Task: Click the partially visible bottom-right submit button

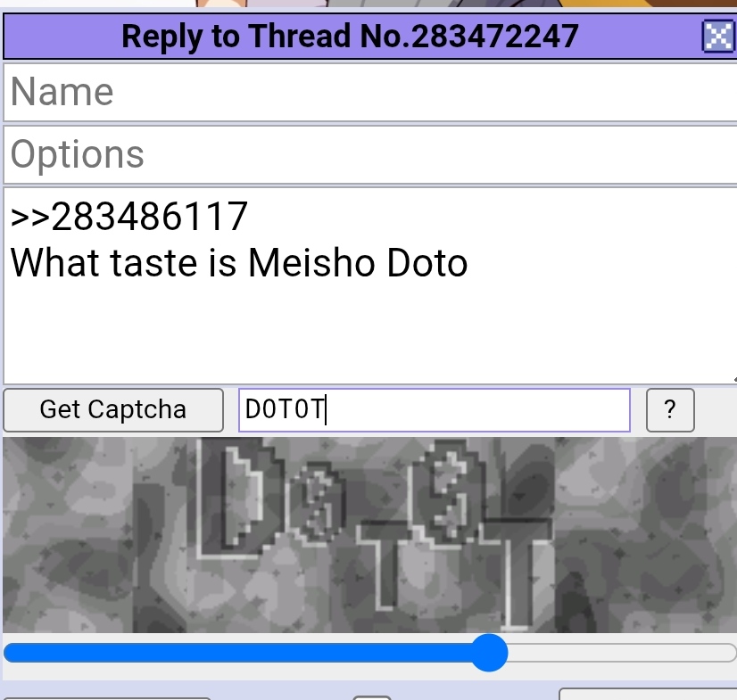Action: click(x=648, y=695)
